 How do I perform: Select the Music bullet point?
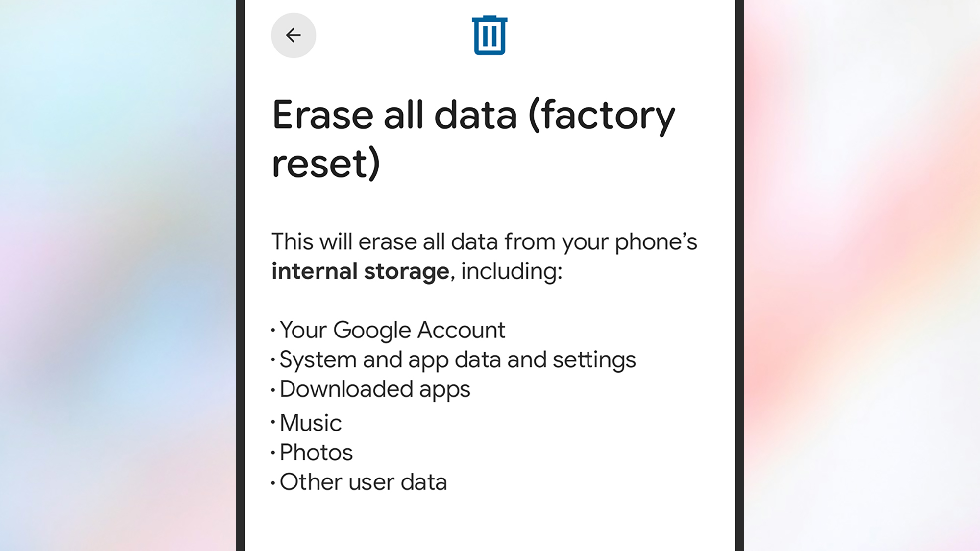[x=309, y=422]
